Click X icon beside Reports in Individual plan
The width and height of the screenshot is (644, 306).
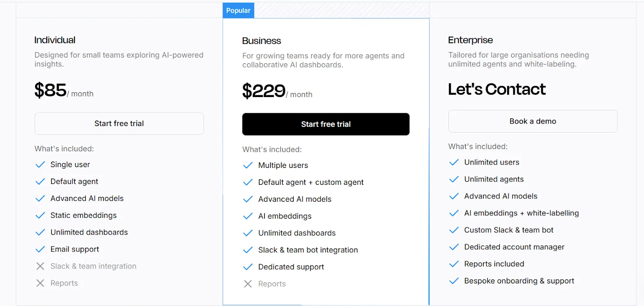pyautogui.click(x=40, y=283)
